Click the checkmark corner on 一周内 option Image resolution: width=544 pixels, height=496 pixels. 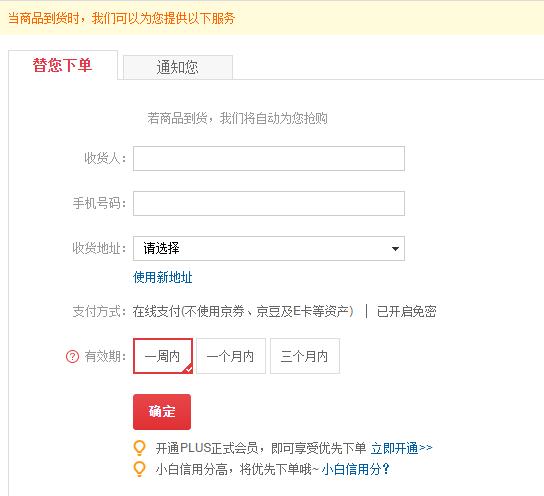[x=188, y=369]
